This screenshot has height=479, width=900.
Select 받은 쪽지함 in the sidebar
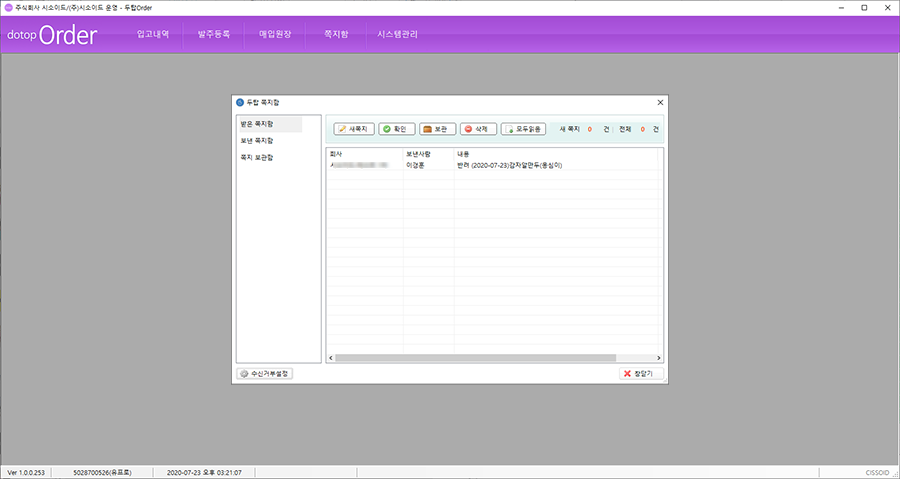(269, 124)
